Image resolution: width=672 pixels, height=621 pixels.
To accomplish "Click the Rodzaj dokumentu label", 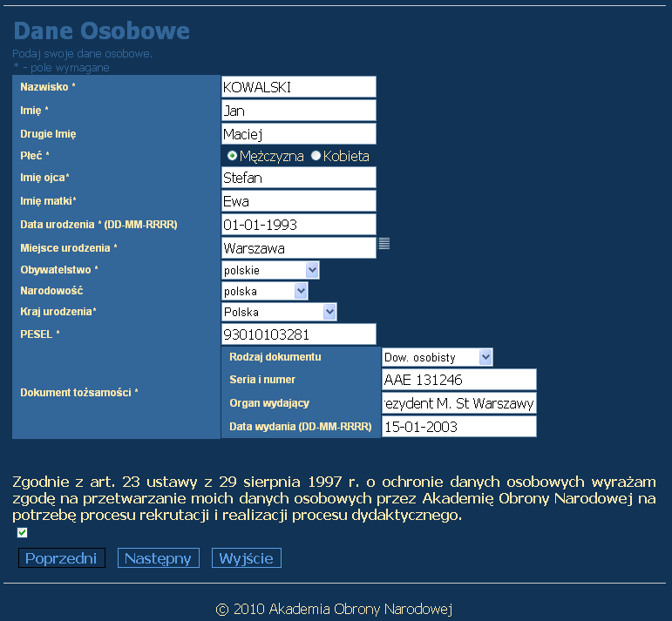I will [x=275, y=357].
